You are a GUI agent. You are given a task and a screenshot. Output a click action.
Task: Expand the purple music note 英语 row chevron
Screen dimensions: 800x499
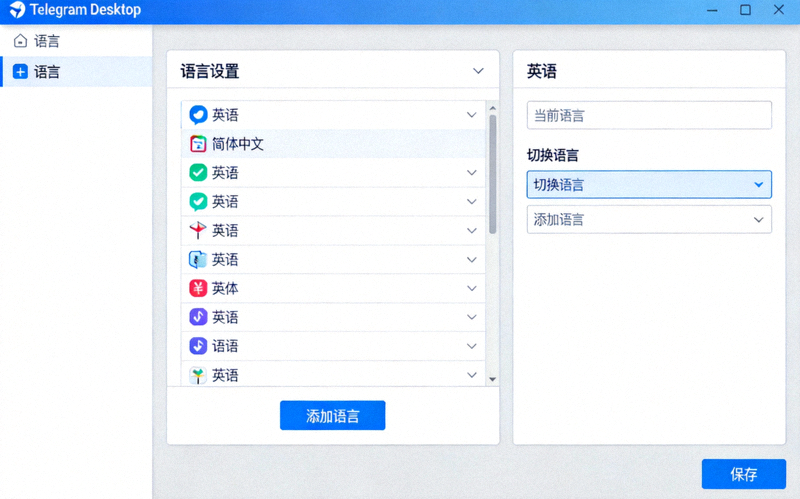[471, 317]
